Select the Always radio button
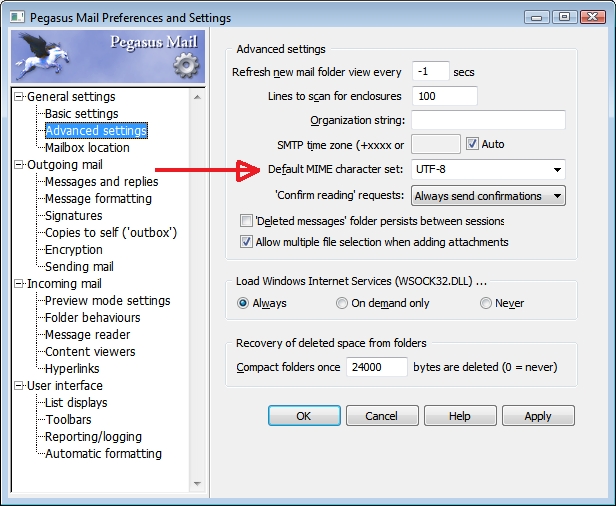Viewport: 616px width, 506px height. (243, 303)
